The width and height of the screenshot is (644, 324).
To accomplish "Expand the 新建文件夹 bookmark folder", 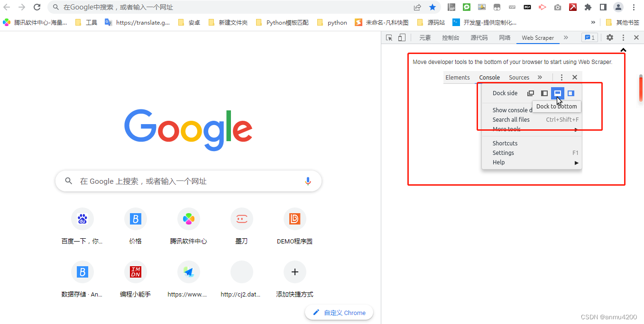I will point(227,22).
